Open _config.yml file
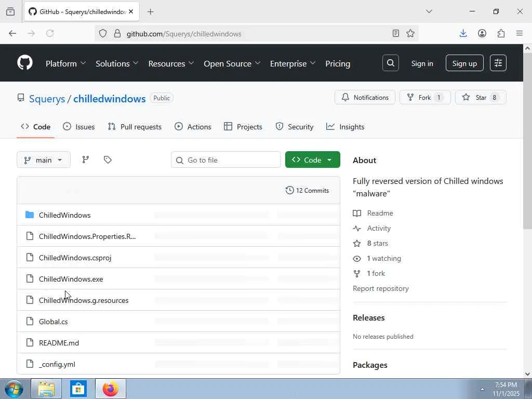This screenshot has height=399, width=532. click(57, 364)
